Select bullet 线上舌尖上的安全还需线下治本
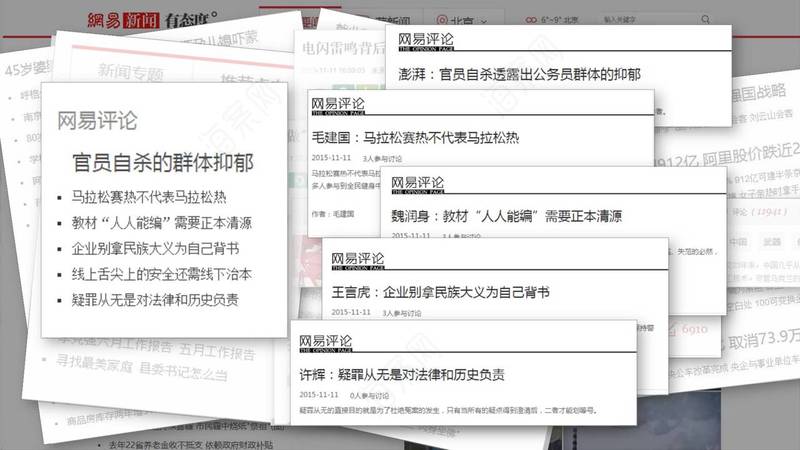The height and width of the screenshot is (450, 800). coord(162,274)
